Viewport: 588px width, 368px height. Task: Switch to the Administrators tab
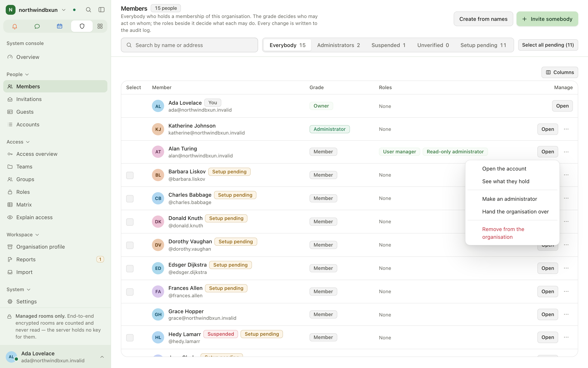pyautogui.click(x=338, y=45)
